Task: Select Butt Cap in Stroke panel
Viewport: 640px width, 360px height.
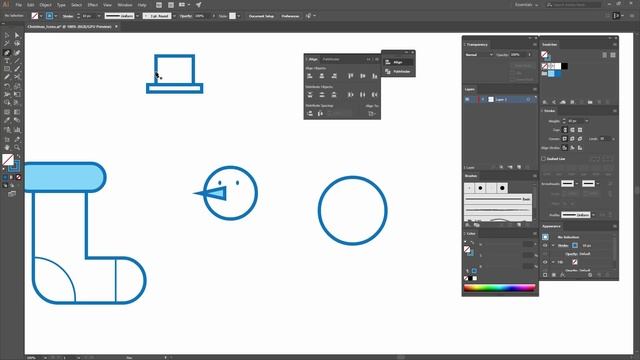Action: click(565, 130)
